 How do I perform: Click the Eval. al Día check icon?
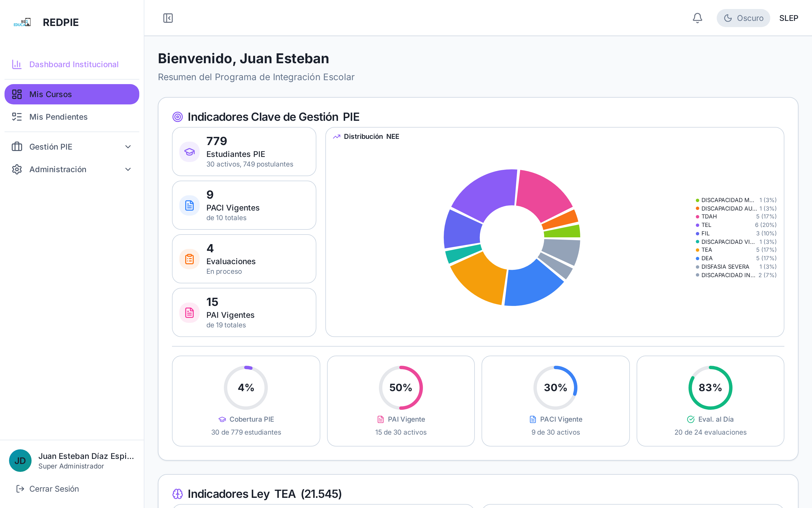pyautogui.click(x=691, y=419)
